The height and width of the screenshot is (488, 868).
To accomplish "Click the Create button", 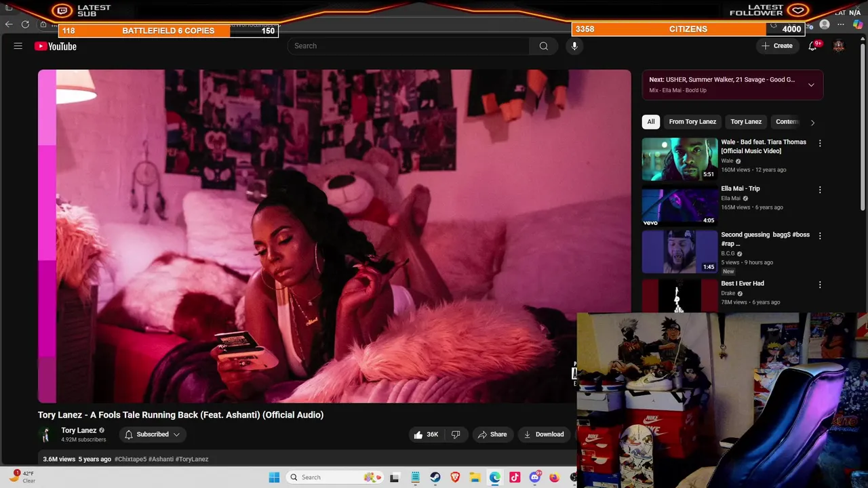I will pos(777,46).
